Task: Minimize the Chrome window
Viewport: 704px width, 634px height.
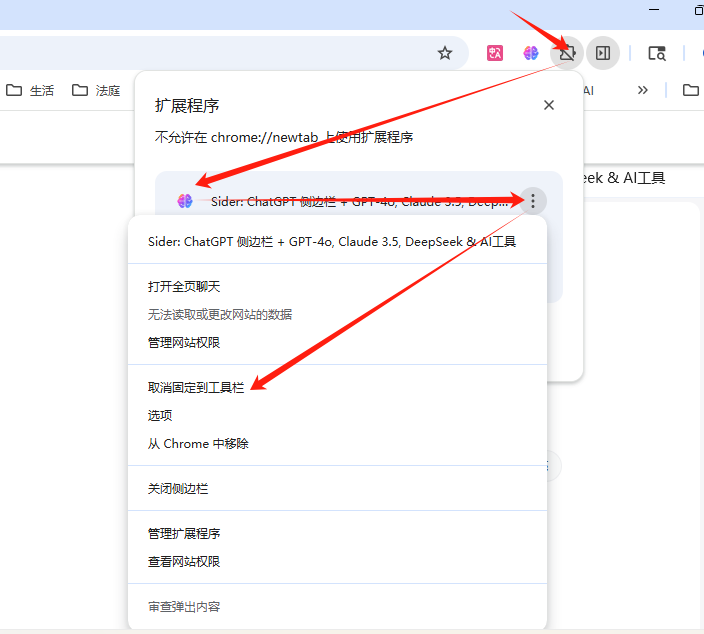Action: pyautogui.click(x=654, y=10)
